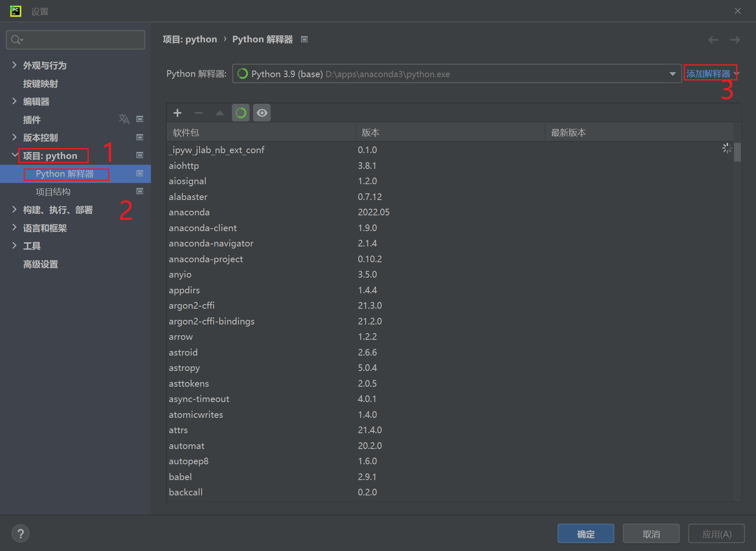Click the 取消 button
The image size is (756, 551).
click(651, 534)
